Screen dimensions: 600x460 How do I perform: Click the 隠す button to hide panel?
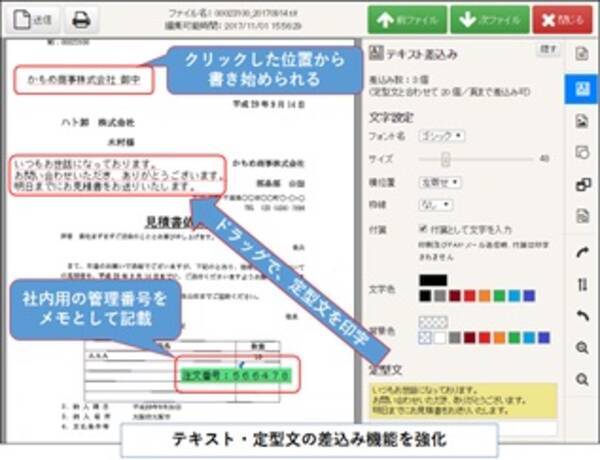click(x=548, y=49)
